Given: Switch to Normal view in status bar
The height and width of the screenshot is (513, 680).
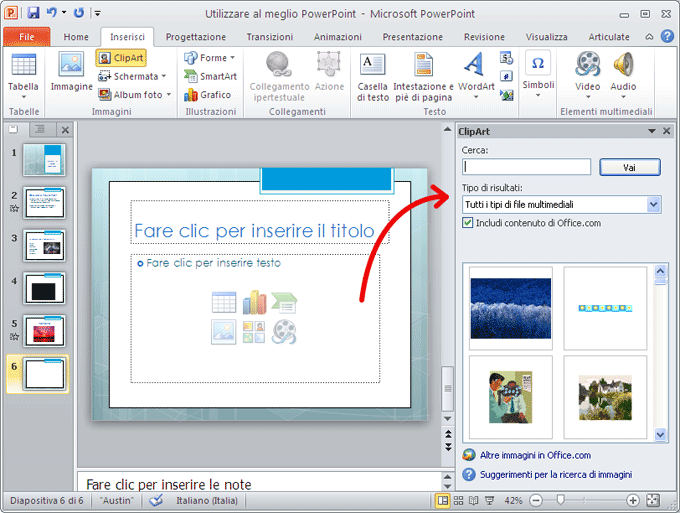Looking at the screenshot, I should pos(442,500).
